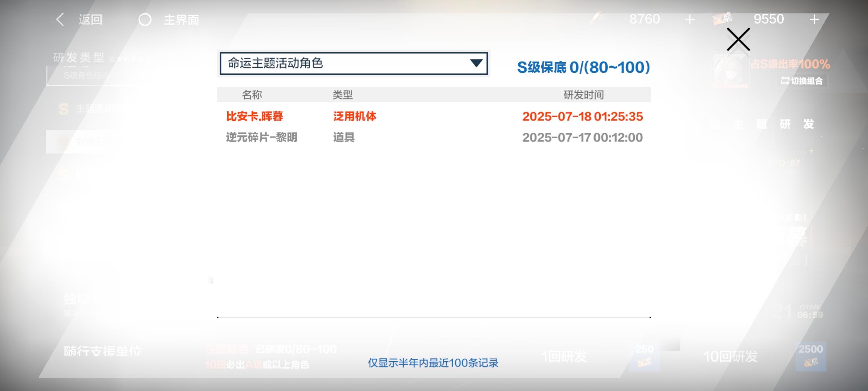
Task: Go back with the 返回 arrow
Action: 60,19
